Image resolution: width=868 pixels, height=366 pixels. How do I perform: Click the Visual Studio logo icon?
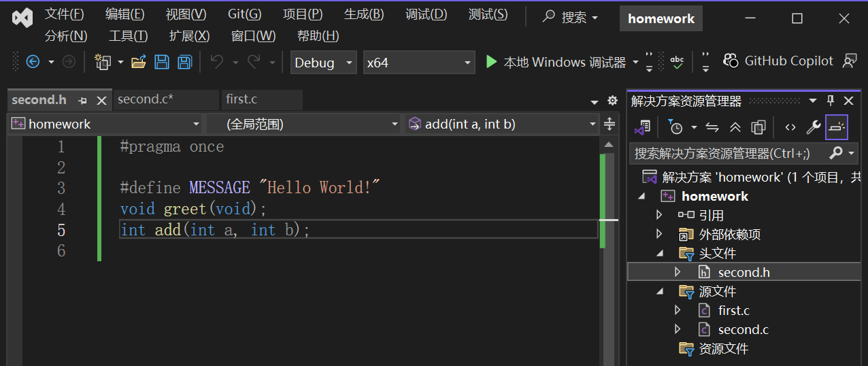click(x=22, y=18)
